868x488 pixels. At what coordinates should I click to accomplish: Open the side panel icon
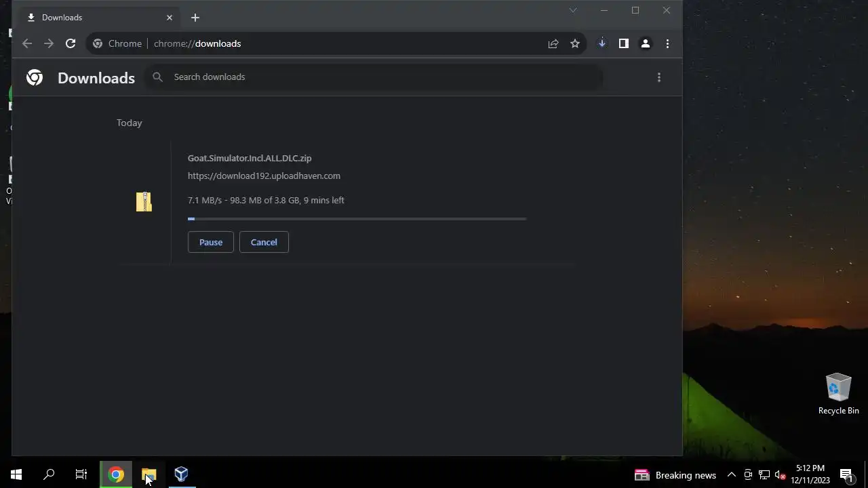(x=624, y=43)
